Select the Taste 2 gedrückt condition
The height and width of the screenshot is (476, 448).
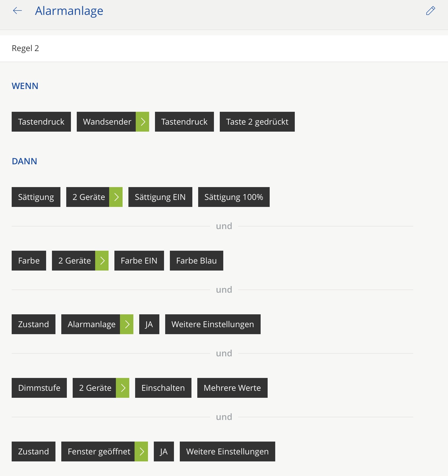[257, 122]
